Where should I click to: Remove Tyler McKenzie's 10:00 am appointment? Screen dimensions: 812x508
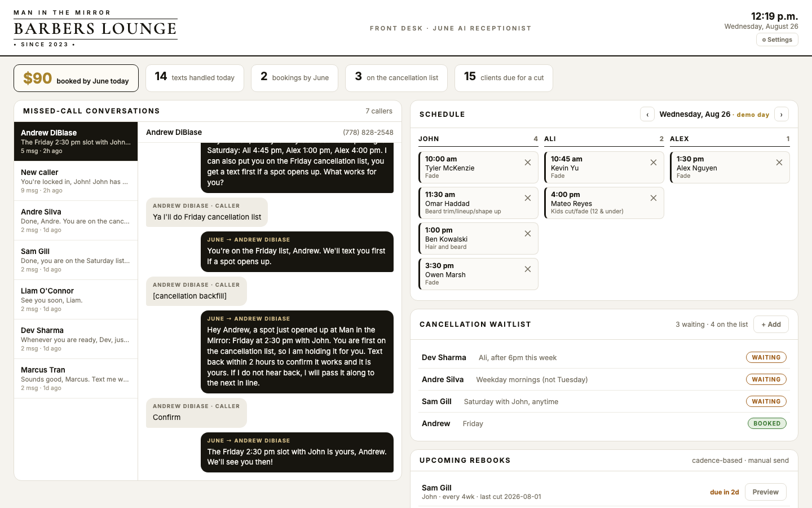pyautogui.click(x=528, y=163)
